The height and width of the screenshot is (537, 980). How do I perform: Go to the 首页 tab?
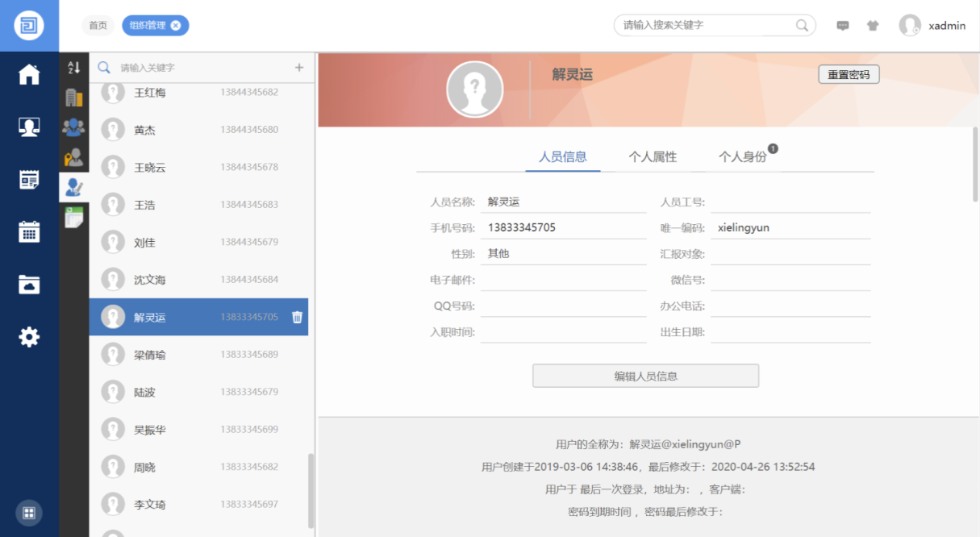(98, 26)
